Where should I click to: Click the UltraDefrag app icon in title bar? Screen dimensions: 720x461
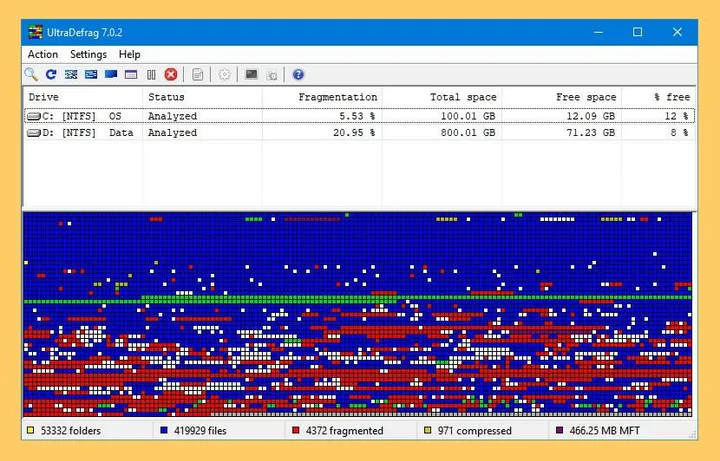(35, 32)
